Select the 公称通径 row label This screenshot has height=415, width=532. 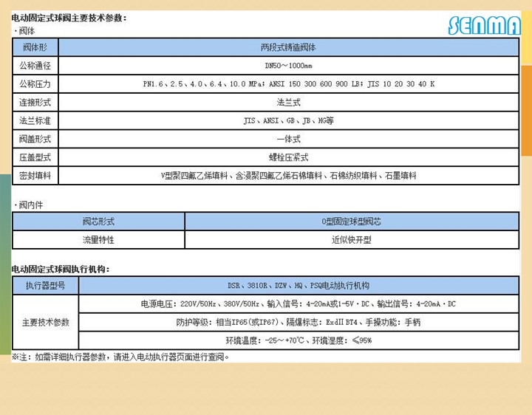click(x=35, y=66)
